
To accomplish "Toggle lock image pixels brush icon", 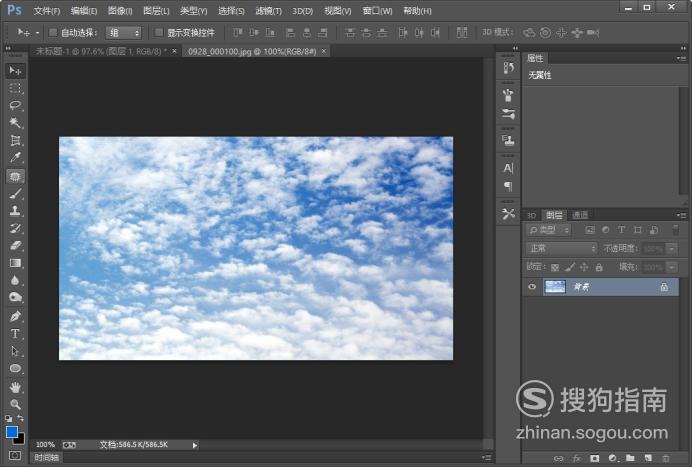I will coord(570,267).
